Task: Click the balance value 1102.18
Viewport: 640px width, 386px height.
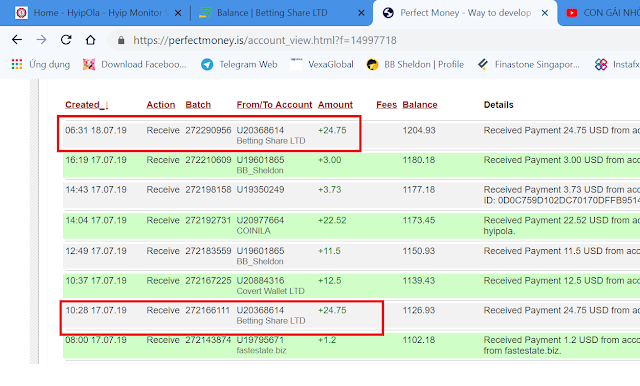Action: [419, 340]
